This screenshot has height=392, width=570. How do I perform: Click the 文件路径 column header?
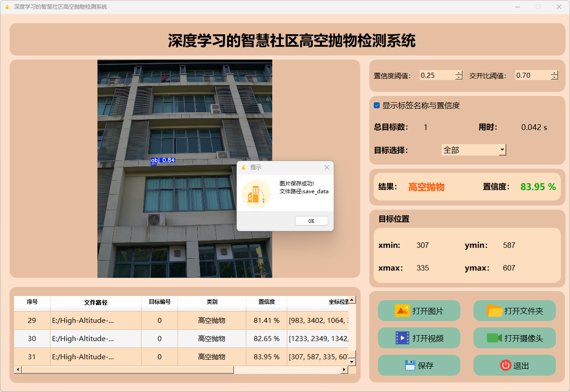click(96, 302)
